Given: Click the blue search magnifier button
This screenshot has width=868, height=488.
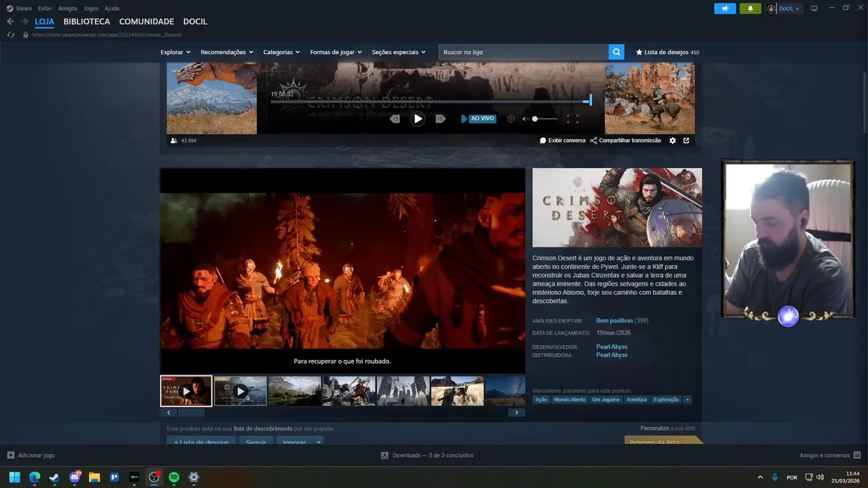Looking at the screenshot, I should coord(616,52).
